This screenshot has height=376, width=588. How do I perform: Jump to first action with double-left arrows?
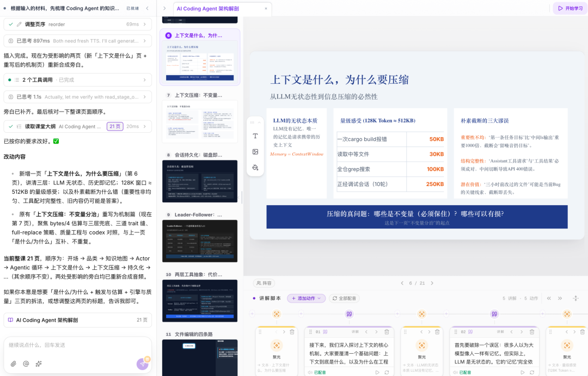[x=549, y=298]
